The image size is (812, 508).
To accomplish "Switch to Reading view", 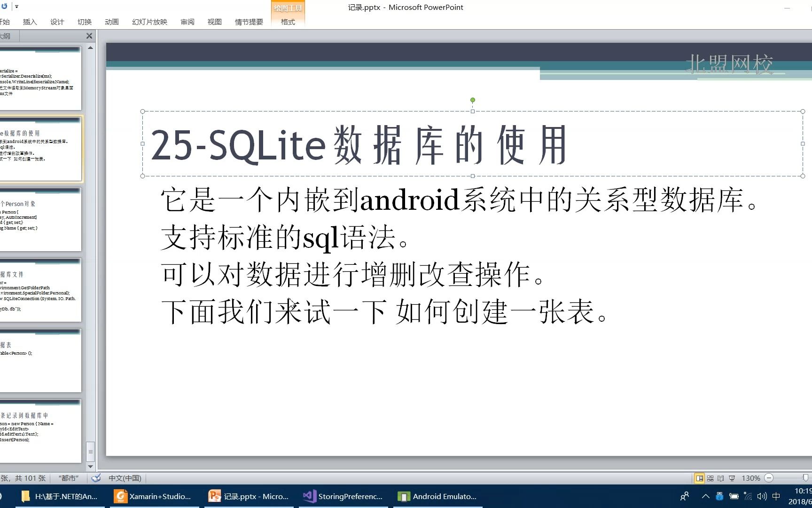I will [721, 478].
